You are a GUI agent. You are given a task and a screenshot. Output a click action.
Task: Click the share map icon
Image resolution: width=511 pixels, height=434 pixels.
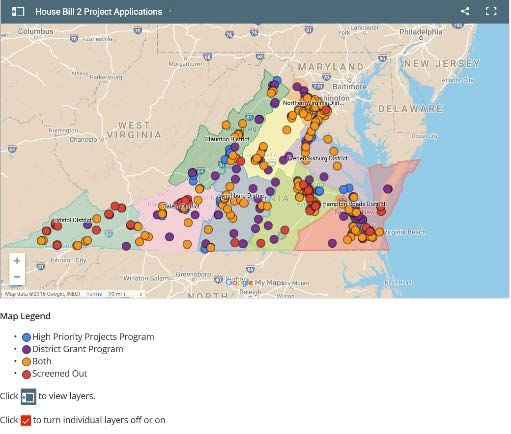pos(465,11)
